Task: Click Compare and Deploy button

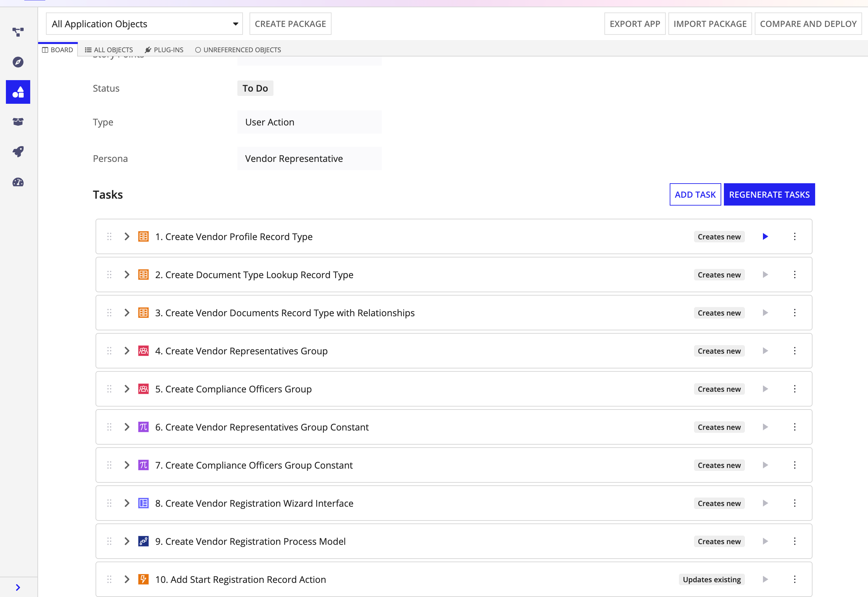Action: click(809, 24)
